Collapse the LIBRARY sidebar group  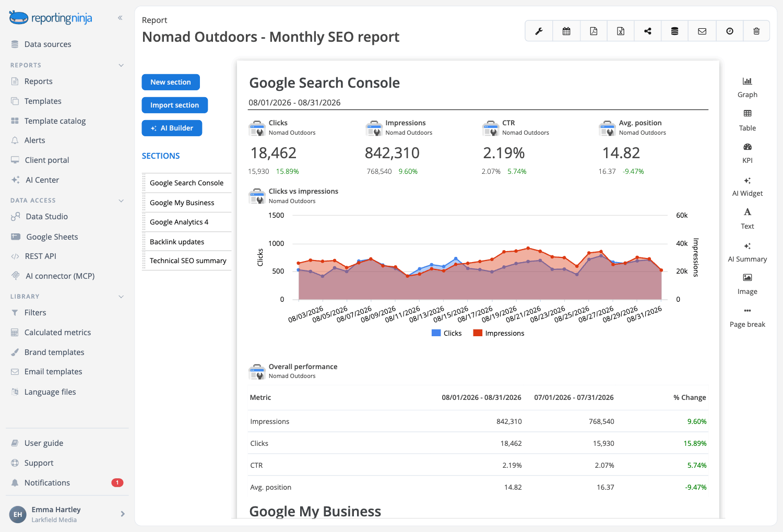point(121,297)
